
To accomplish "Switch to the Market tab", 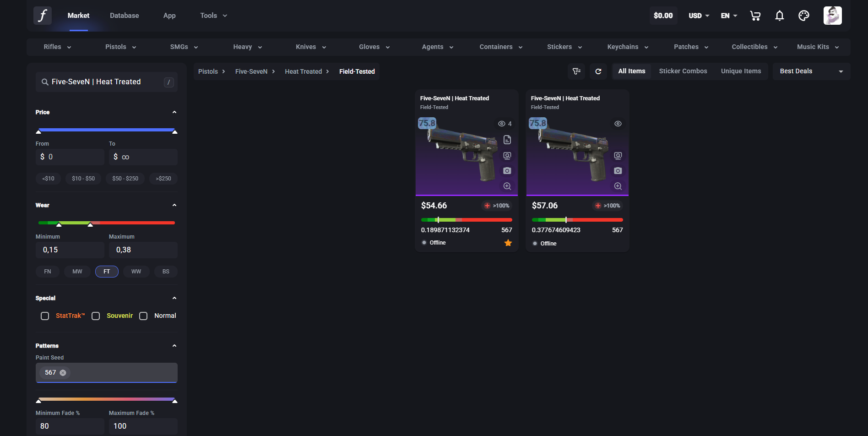I will coord(78,16).
